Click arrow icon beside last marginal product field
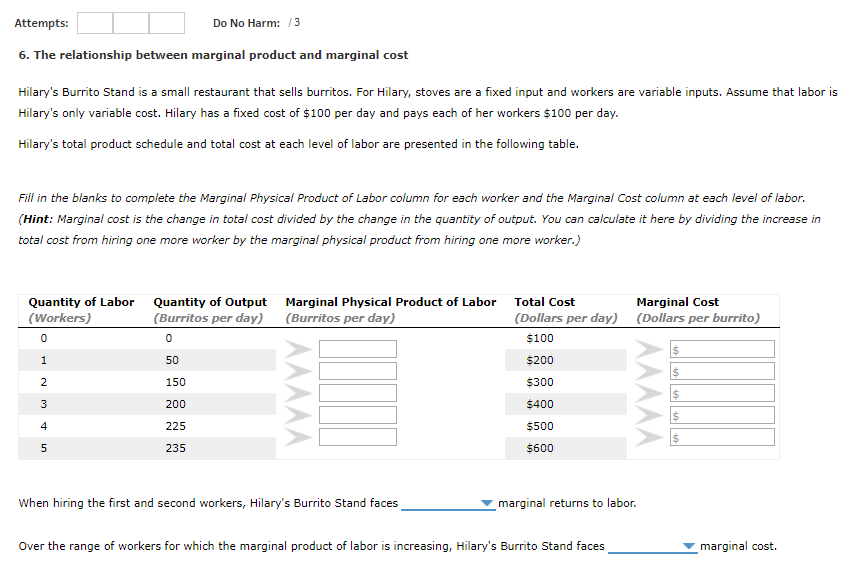Image resolution: width=858 pixels, height=574 pixels. 298,437
